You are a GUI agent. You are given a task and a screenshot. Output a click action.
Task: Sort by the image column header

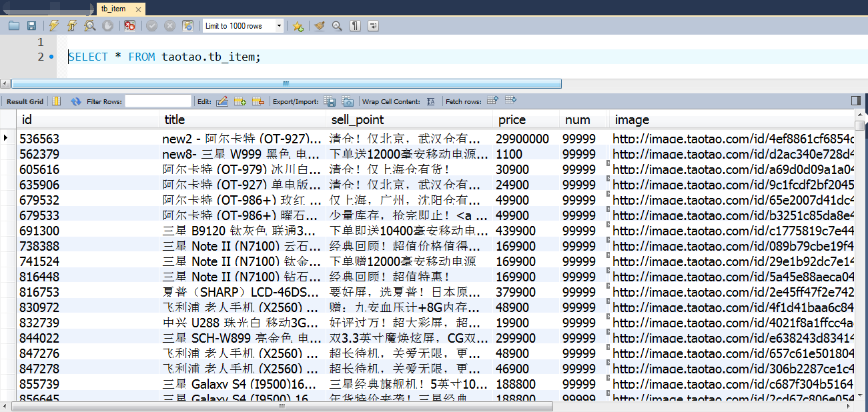point(731,120)
